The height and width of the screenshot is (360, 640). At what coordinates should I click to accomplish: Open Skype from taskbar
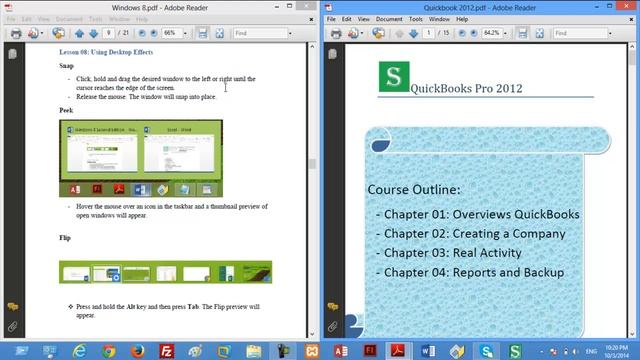(486, 351)
